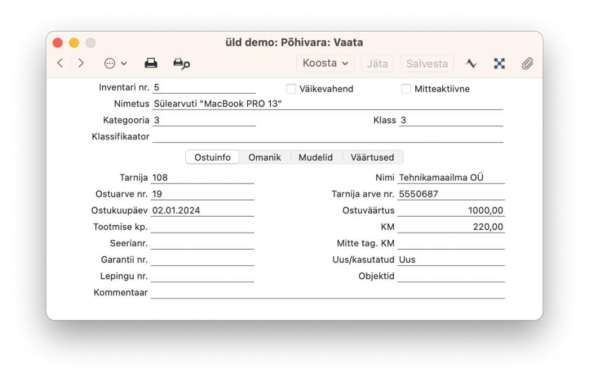589x381 pixels.
Task: Switch to the Omanik tab
Action: click(264, 157)
